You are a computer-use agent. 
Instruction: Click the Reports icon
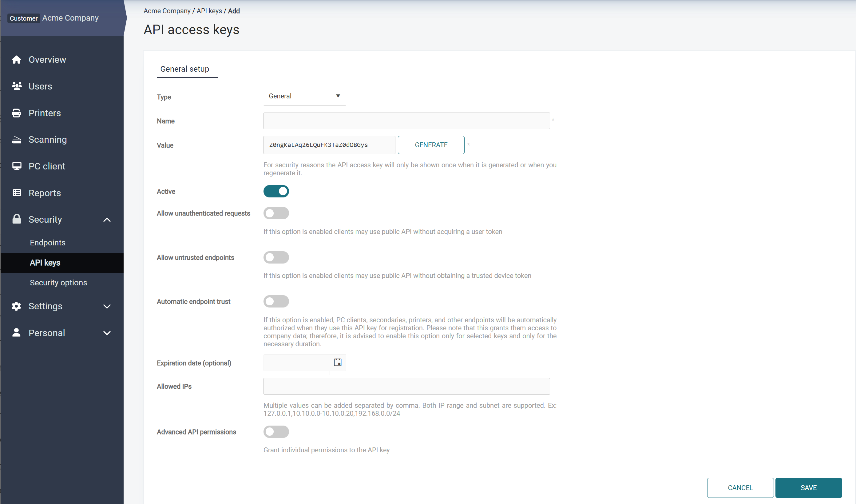(x=17, y=192)
